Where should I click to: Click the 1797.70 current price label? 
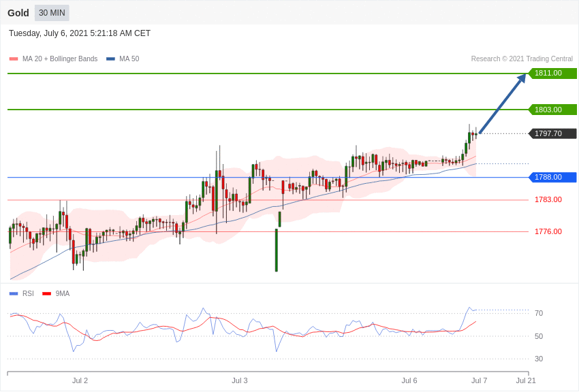click(553, 133)
